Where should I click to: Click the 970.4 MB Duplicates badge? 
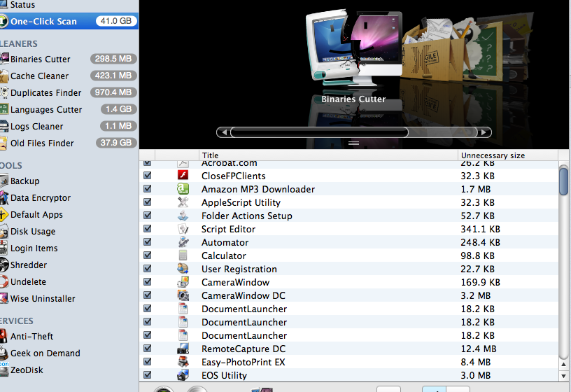pos(113,92)
